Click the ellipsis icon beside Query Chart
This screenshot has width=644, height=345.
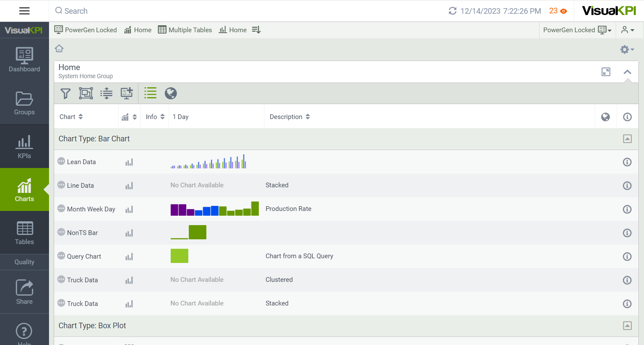61,256
